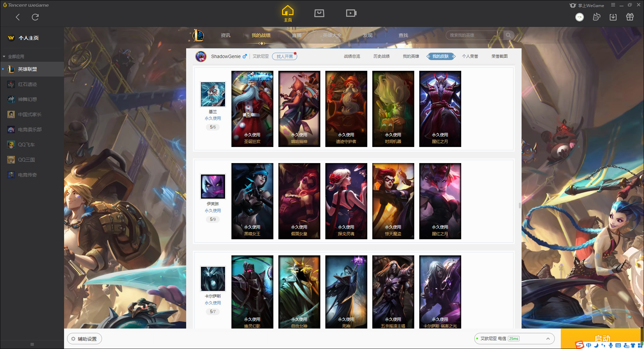
Task: Open the 查找 tab
Action: (x=403, y=35)
